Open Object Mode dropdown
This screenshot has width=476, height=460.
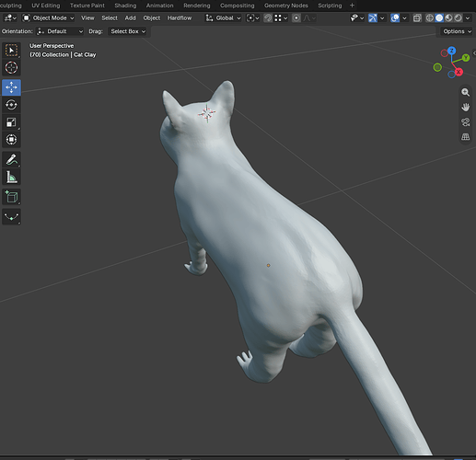pos(49,18)
